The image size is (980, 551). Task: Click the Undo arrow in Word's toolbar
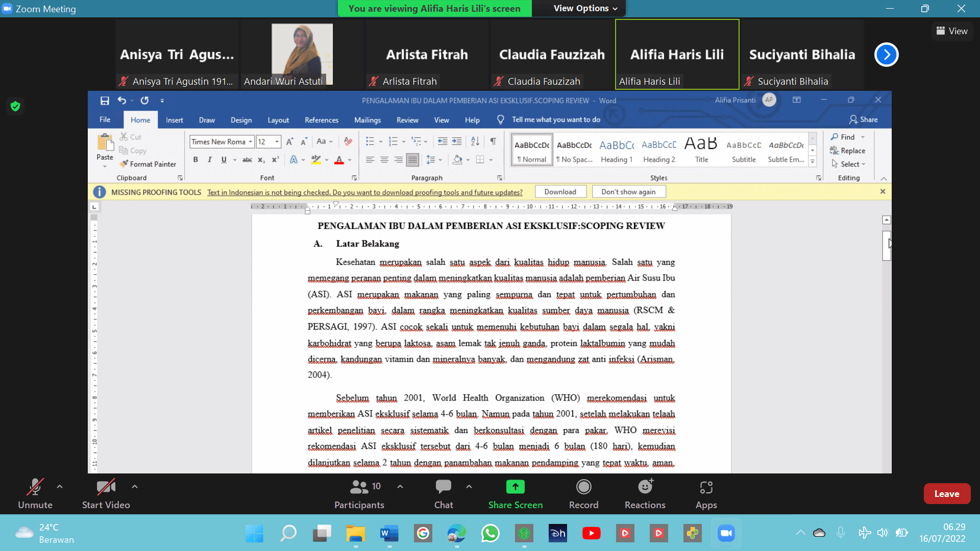[121, 101]
